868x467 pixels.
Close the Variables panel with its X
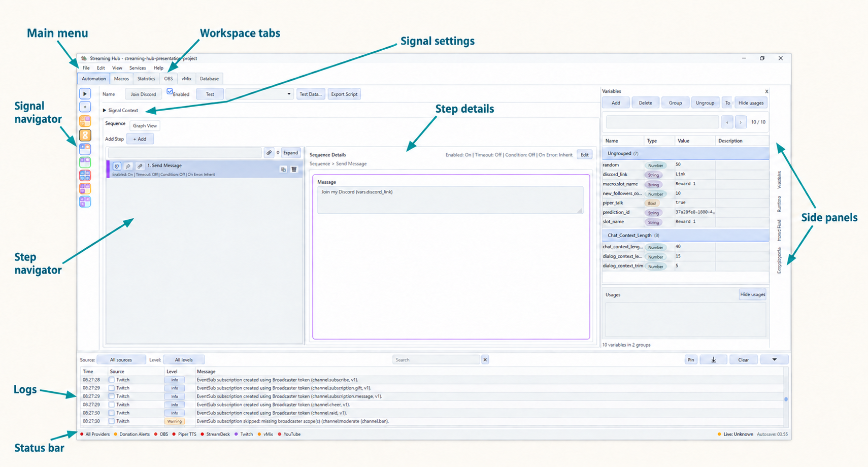766,91
